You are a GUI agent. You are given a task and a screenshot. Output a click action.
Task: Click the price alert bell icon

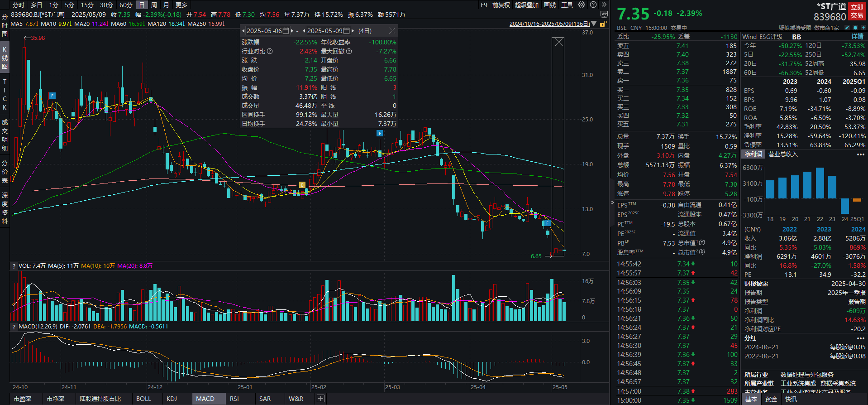(x=856, y=28)
